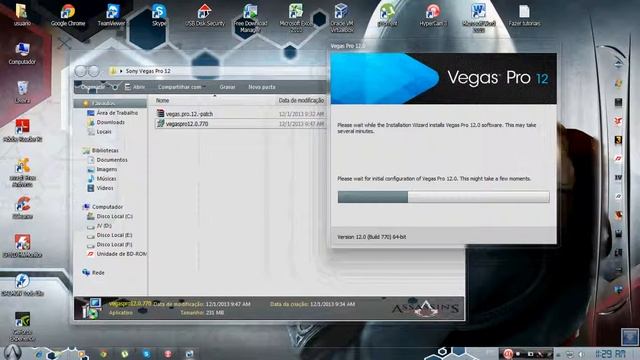The image size is (640, 360).
Task: Open Organizar menu in Explorer toolbar
Action: point(93,87)
